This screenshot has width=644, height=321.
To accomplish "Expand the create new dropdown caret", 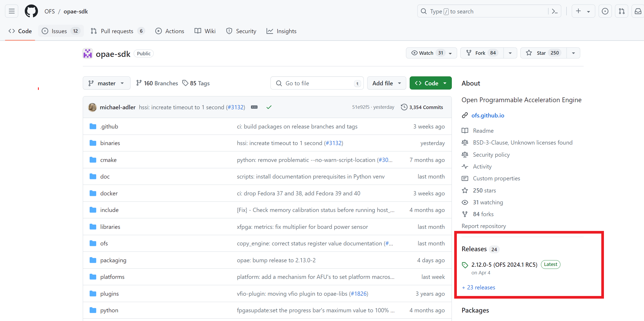I will [x=588, y=11].
